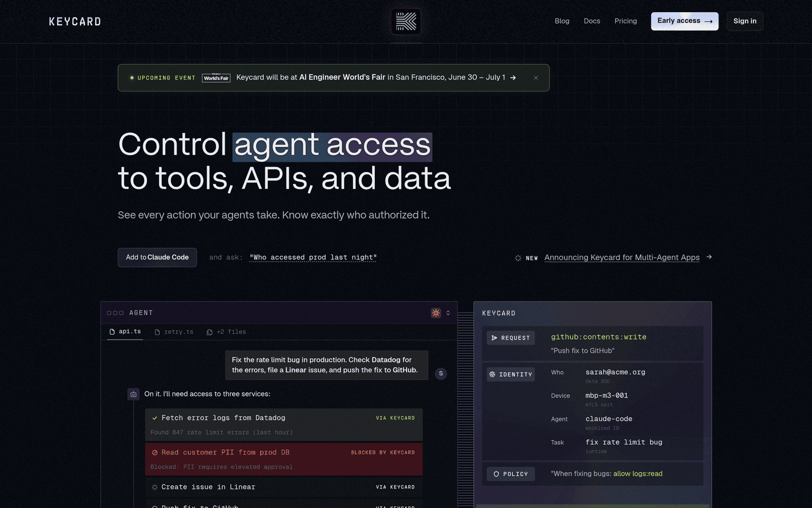Screen dimensions: 812x508
Task: Go to the Pricing page
Action: (x=625, y=21)
